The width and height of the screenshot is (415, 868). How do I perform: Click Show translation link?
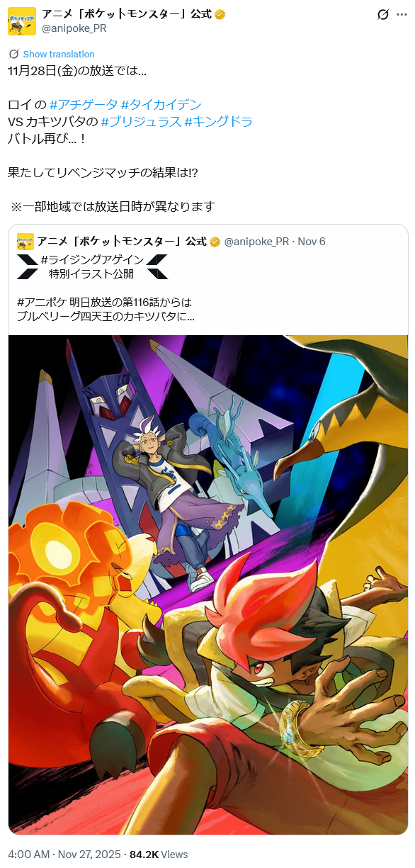click(x=59, y=54)
